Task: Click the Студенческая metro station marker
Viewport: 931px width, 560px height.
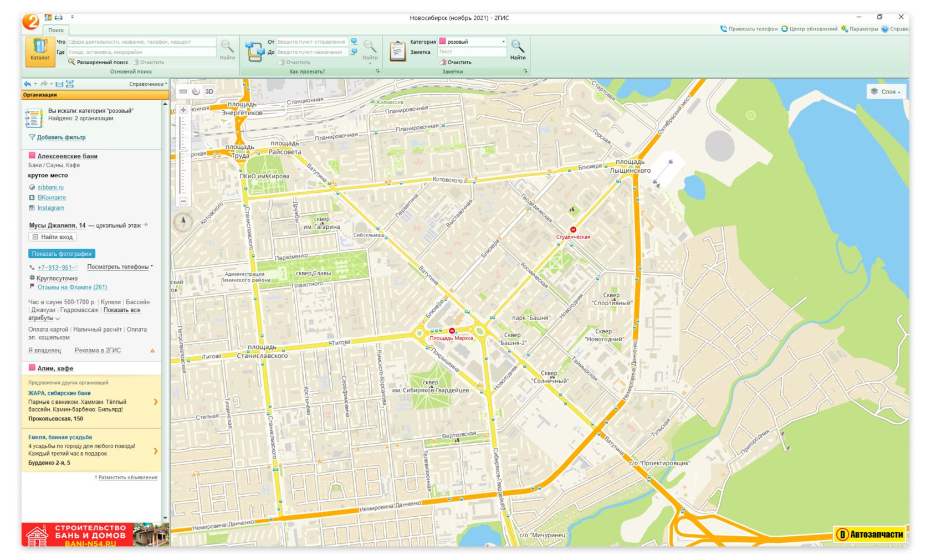Action: [x=573, y=229]
